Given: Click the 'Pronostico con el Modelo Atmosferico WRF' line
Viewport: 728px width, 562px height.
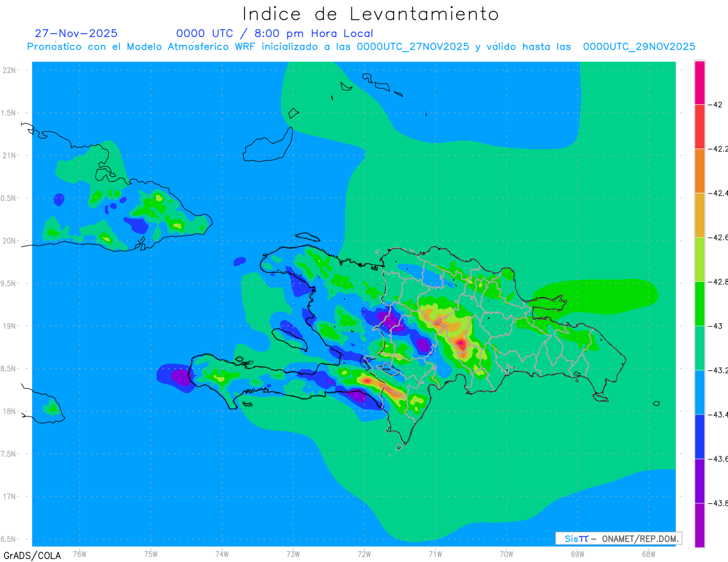Looking at the screenshot, I should tap(362, 47).
